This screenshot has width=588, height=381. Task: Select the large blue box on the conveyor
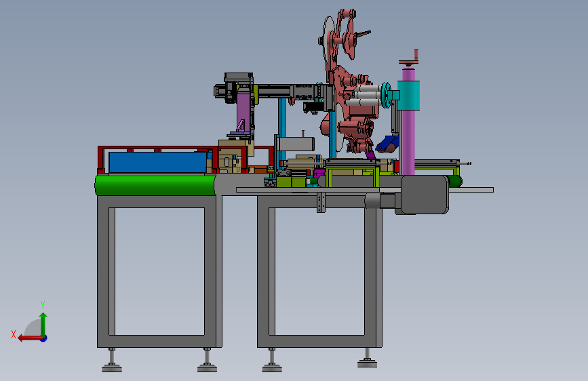click(157, 162)
